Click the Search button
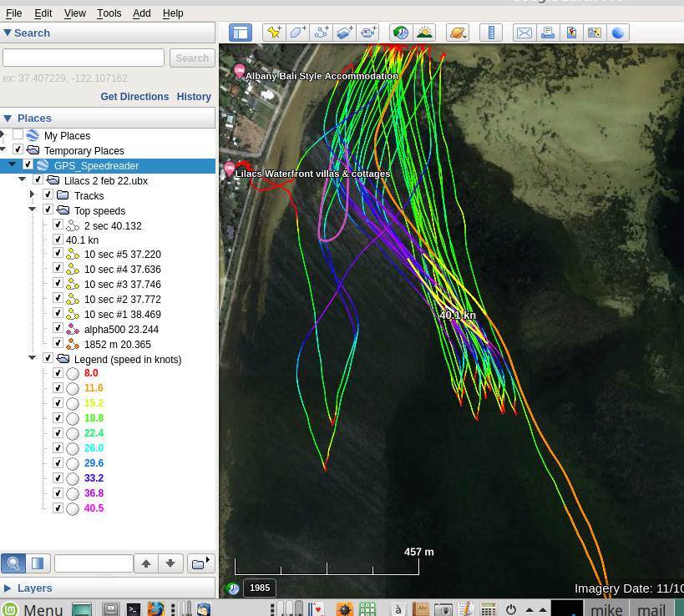This screenshot has height=616, width=684. click(192, 58)
